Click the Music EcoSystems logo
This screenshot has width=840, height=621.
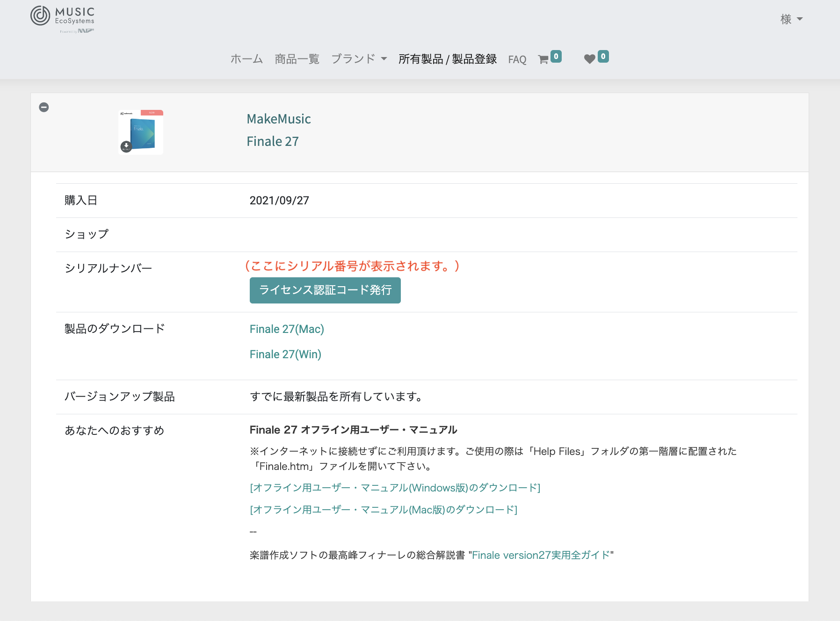coord(63,19)
